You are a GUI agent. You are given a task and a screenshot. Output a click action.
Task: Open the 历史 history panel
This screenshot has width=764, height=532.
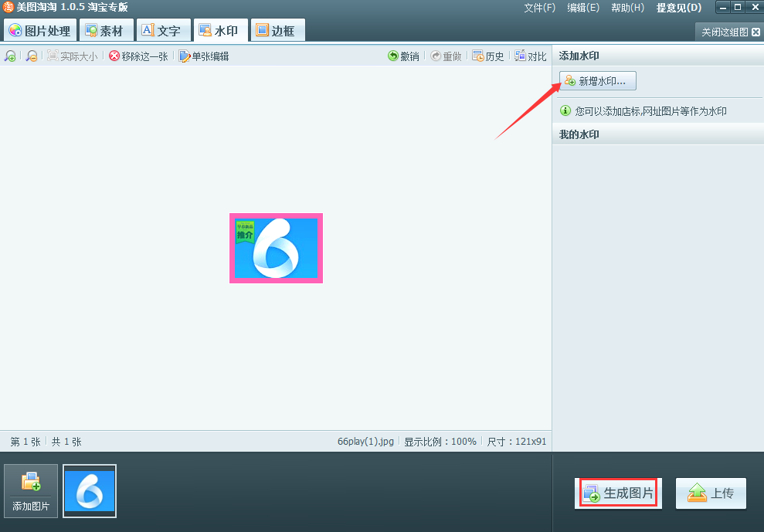click(x=488, y=56)
